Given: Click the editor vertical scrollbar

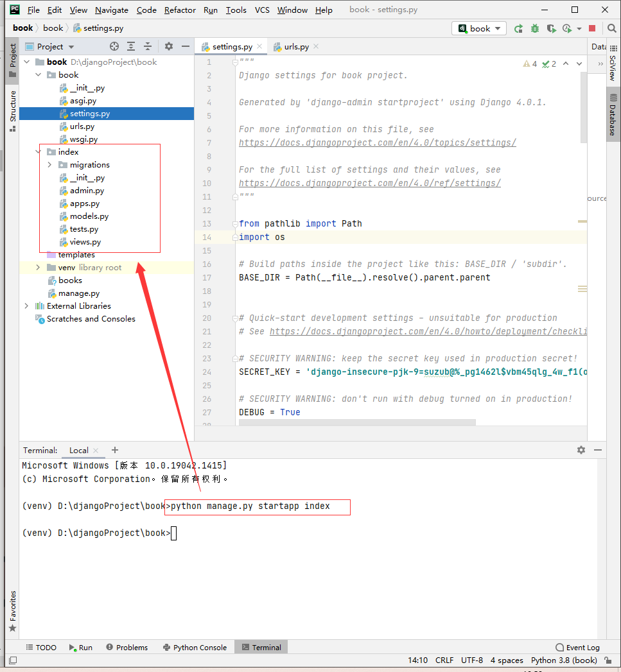Looking at the screenshot, I should [583, 107].
